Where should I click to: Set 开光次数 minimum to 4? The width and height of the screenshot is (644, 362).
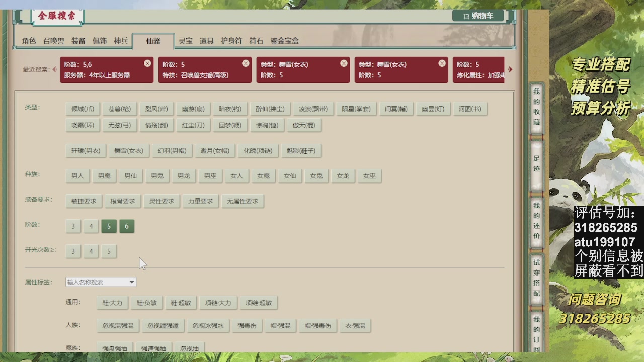(91, 251)
